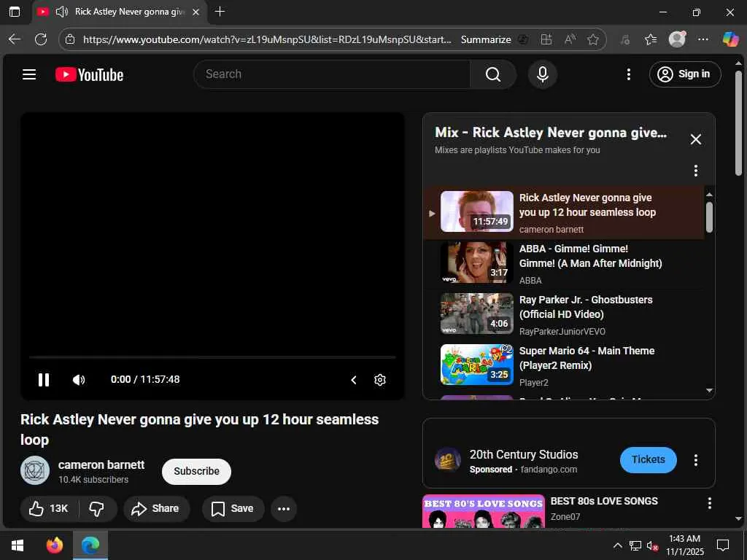Open a new browser tab
747x560 pixels.
pyautogui.click(x=220, y=12)
